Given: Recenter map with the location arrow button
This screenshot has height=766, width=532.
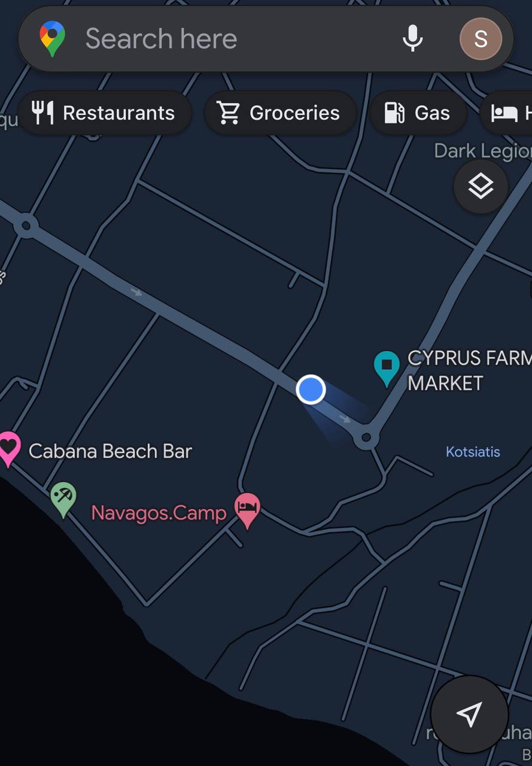Looking at the screenshot, I should pyautogui.click(x=470, y=714).
